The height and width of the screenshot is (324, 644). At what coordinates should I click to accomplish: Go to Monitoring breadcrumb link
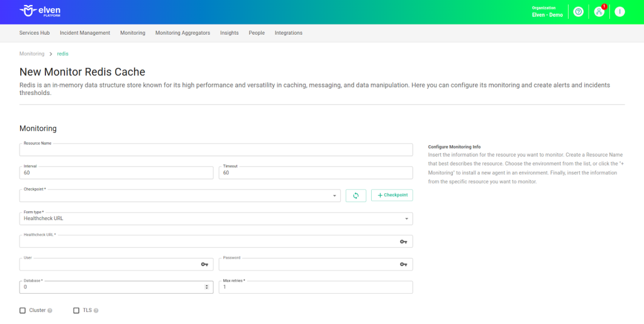(32, 54)
